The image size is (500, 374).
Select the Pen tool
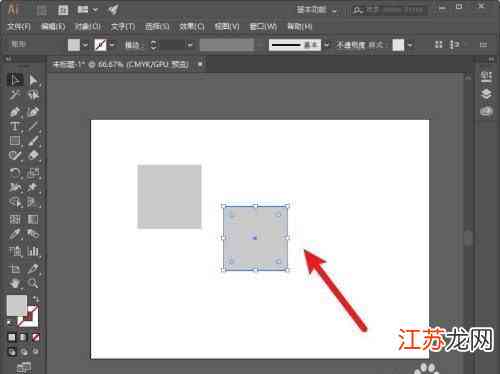[x=15, y=112]
